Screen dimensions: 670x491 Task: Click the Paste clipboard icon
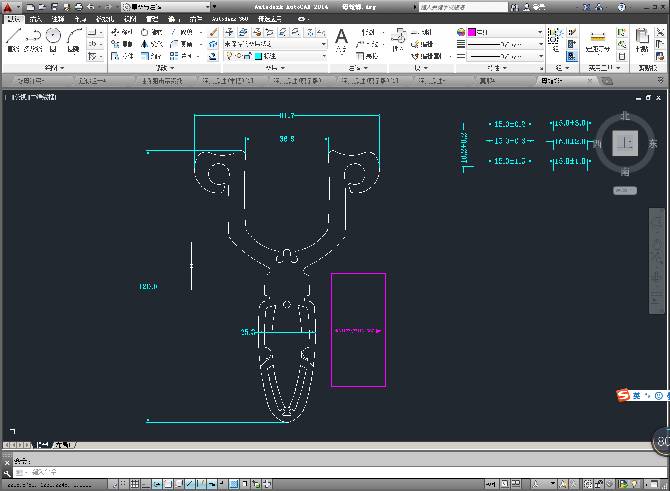click(x=641, y=40)
